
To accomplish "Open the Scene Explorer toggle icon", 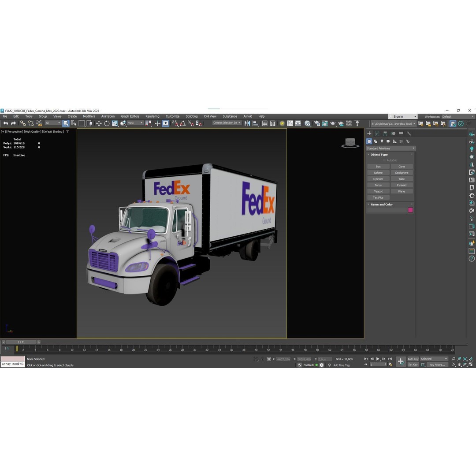I will tap(265, 123).
